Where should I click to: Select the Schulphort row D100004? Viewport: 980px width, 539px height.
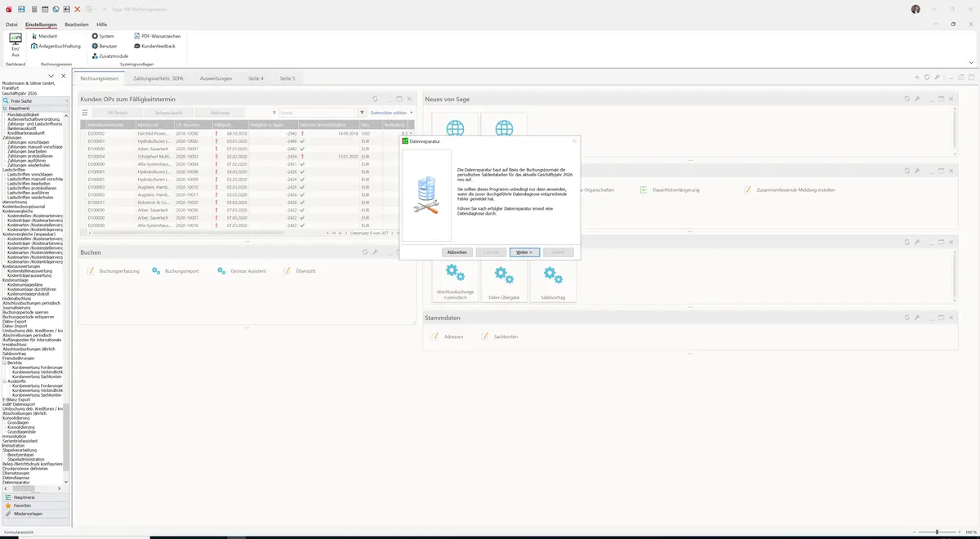click(x=247, y=156)
